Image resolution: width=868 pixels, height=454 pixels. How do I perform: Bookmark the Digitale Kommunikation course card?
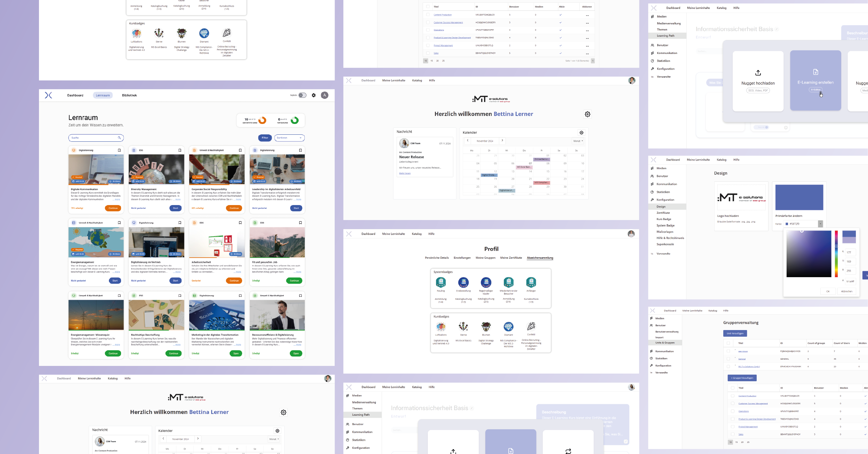(x=119, y=150)
